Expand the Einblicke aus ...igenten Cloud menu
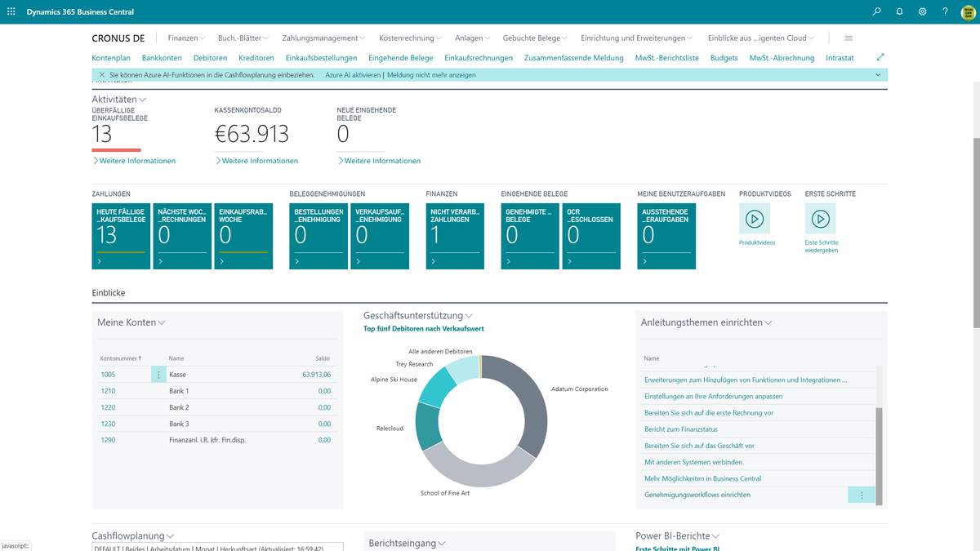 coord(761,38)
